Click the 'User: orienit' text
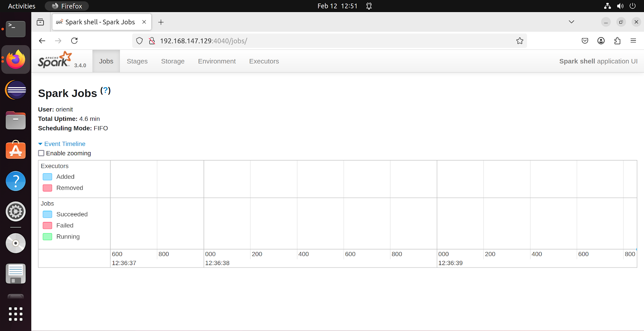The width and height of the screenshot is (644, 331). [56, 109]
